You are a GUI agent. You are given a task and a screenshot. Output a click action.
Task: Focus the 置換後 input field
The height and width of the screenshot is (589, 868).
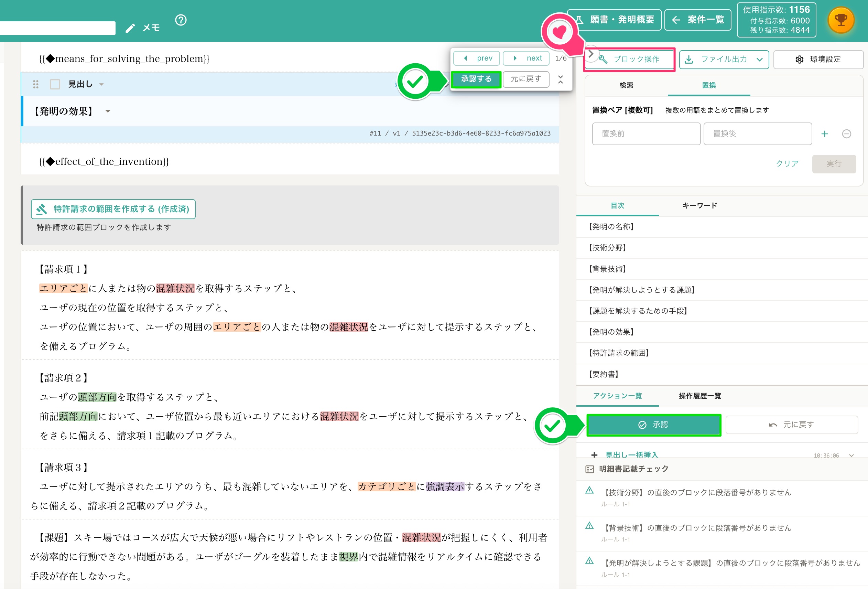click(x=758, y=134)
